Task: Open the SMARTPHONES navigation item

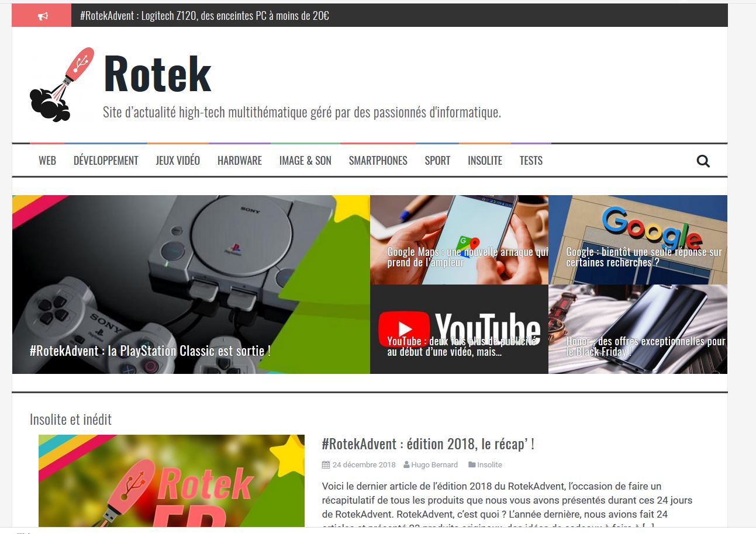Action: point(378,161)
